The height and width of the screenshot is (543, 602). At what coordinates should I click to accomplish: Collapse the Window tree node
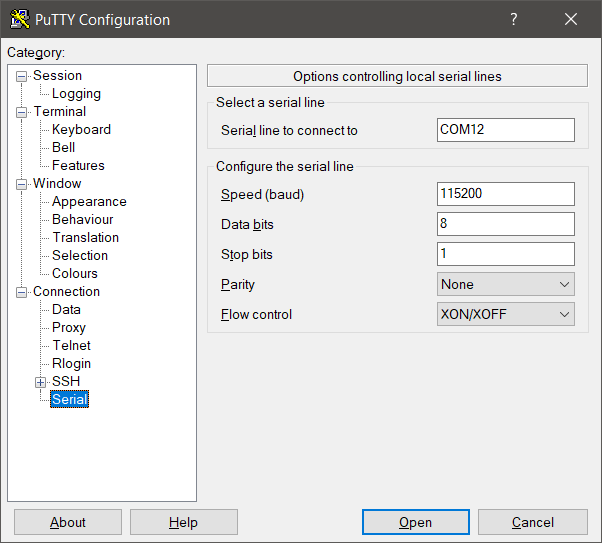point(21,184)
